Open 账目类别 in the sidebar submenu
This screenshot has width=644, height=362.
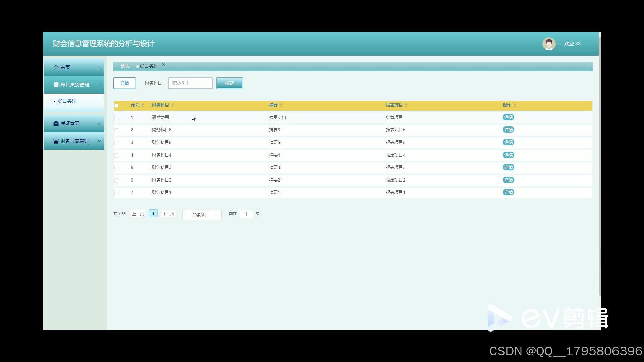coord(67,101)
